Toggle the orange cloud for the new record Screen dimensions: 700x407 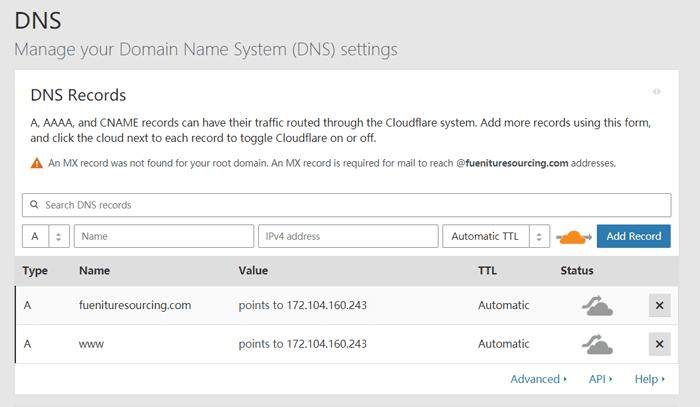click(x=574, y=237)
